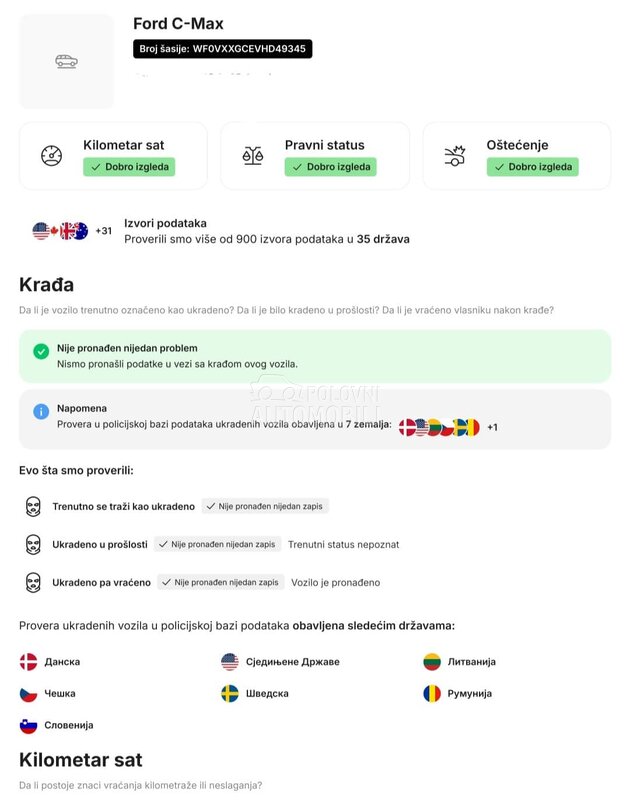Expand the +1 additional countries indicator
Image resolution: width=630 pixels, height=800 pixels.
(x=492, y=427)
